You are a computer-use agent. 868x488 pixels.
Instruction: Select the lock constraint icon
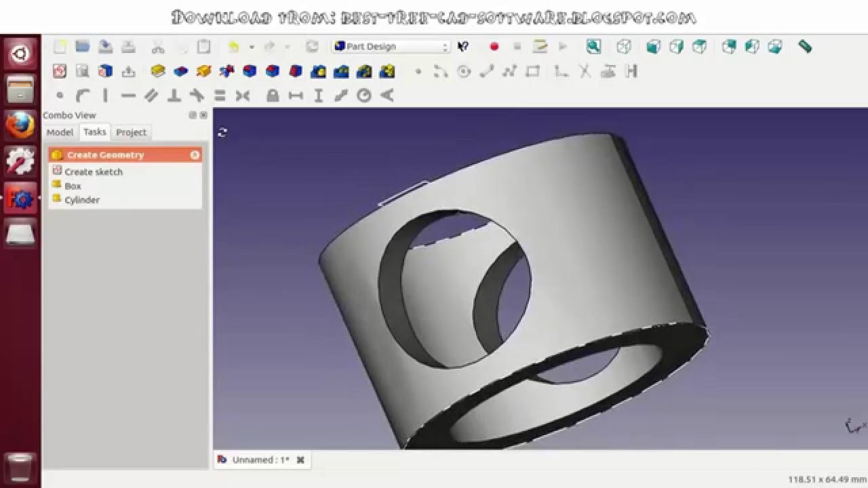click(273, 96)
